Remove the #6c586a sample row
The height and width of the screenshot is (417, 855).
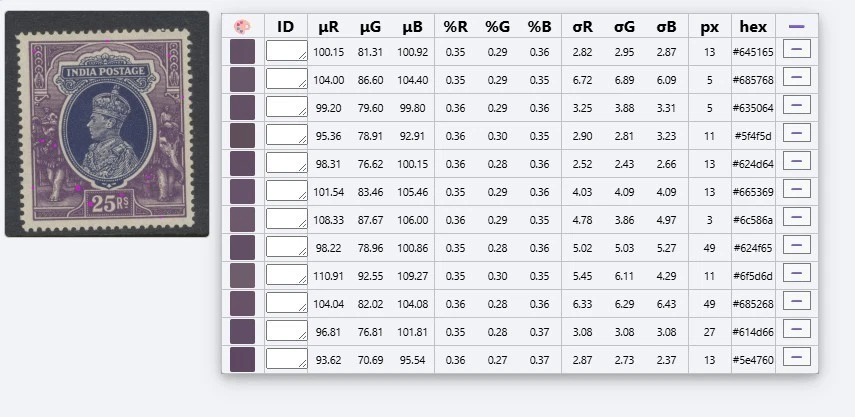point(797,219)
